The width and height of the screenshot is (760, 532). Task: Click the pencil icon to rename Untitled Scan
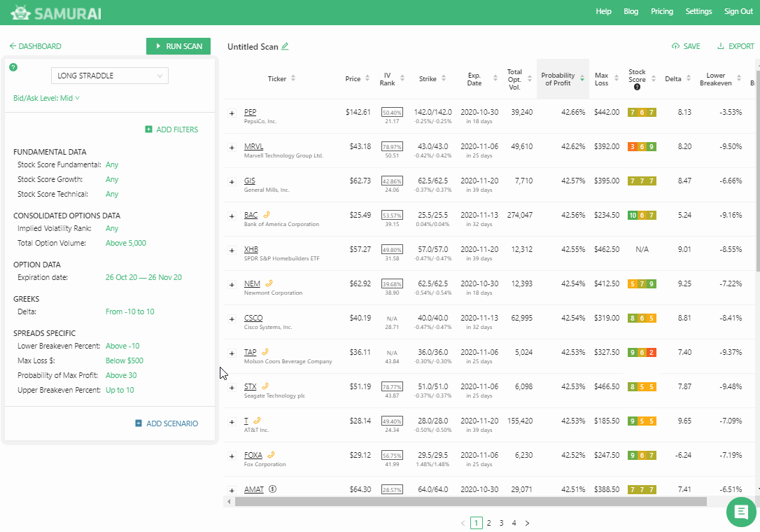[x=285, y=47]
